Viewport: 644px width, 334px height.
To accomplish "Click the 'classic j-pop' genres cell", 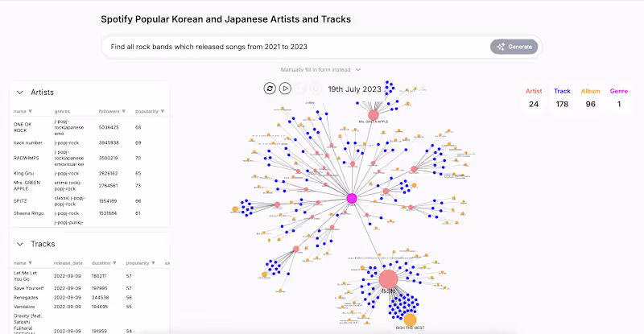I will 70,201.
